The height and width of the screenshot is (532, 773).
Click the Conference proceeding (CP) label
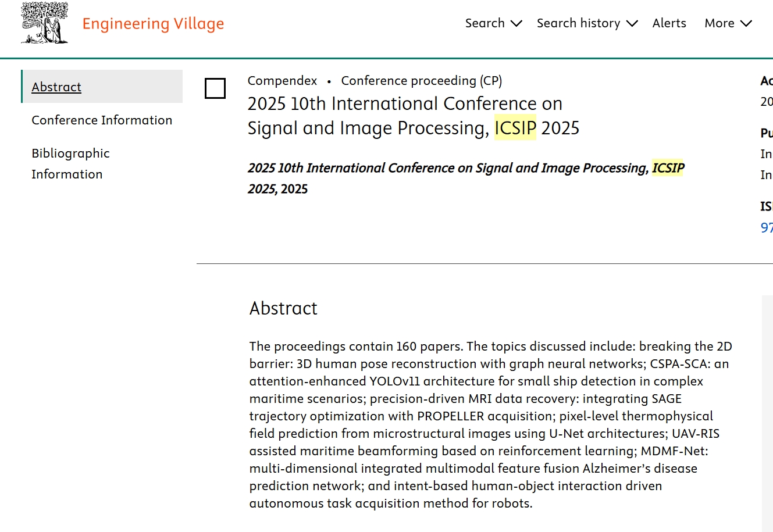[x=421, y=81]
